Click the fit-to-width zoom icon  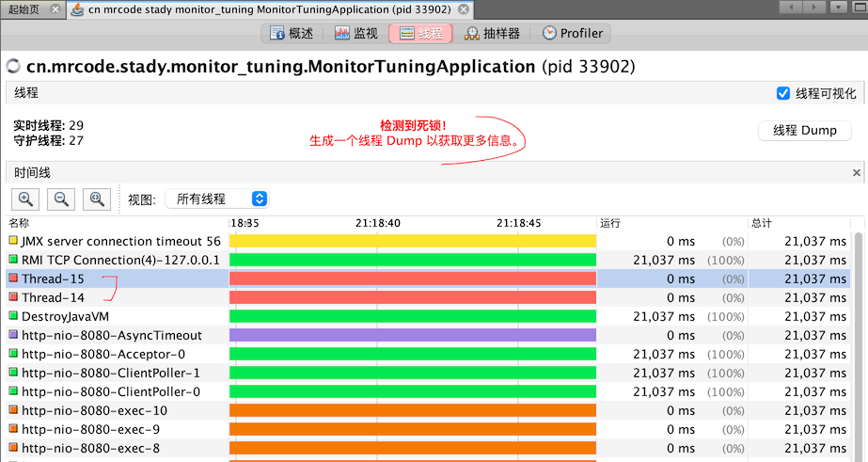click(x=97, y=199)
